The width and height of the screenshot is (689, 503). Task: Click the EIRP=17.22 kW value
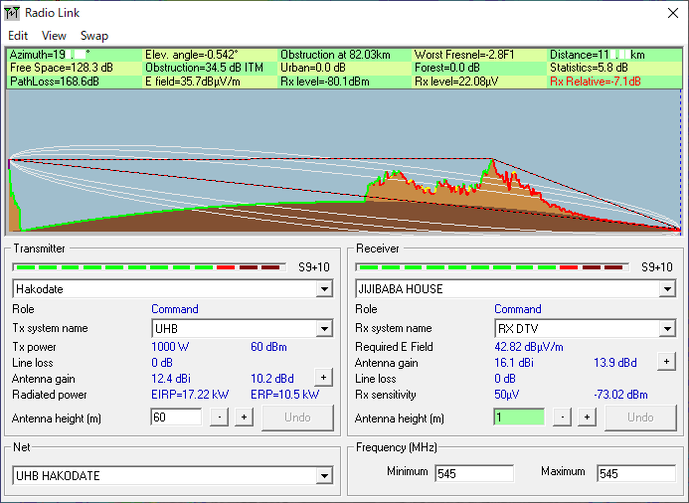[x=190, y=394]
